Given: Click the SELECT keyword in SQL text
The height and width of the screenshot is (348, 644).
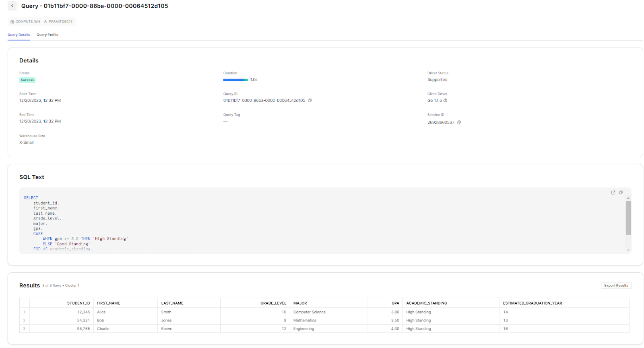Looking at the screenshot, I should (31, 198).
